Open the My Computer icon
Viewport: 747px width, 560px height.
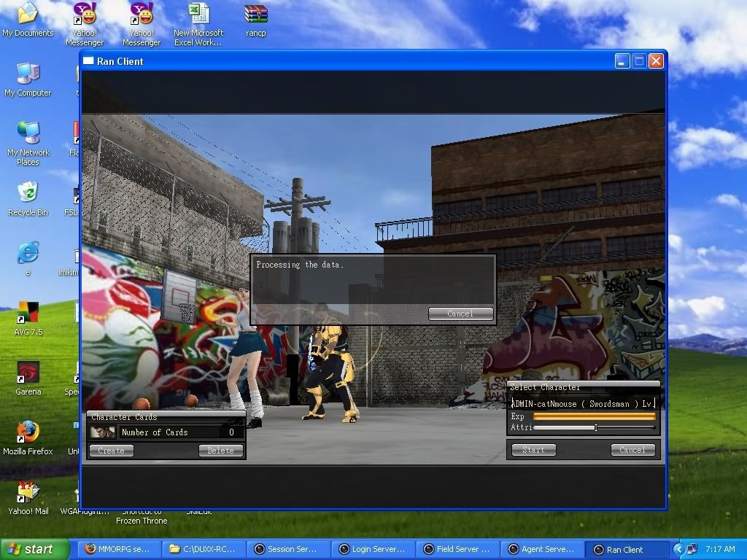point(28,74)
